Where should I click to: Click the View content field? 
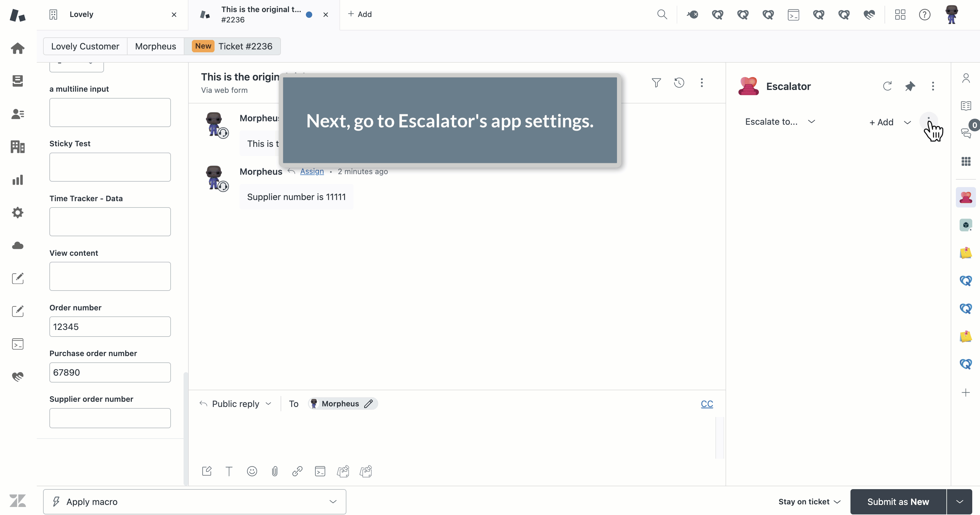[110, 276]
